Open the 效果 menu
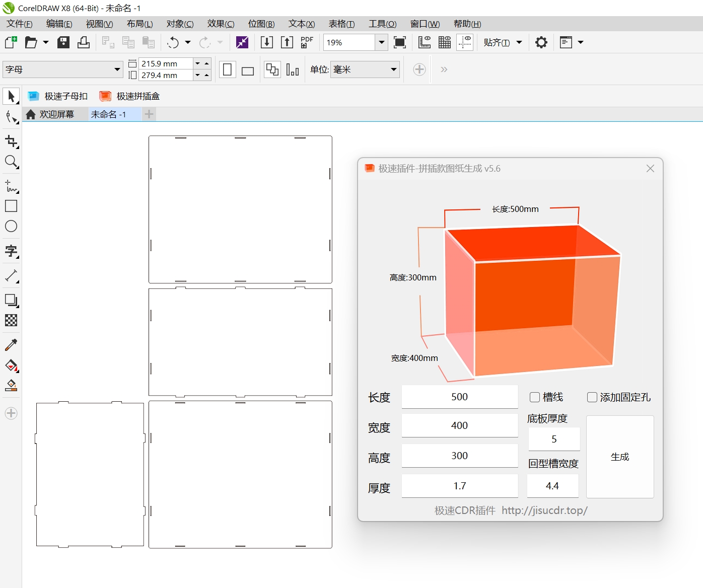The image size is (703, 588). point(221,24)
